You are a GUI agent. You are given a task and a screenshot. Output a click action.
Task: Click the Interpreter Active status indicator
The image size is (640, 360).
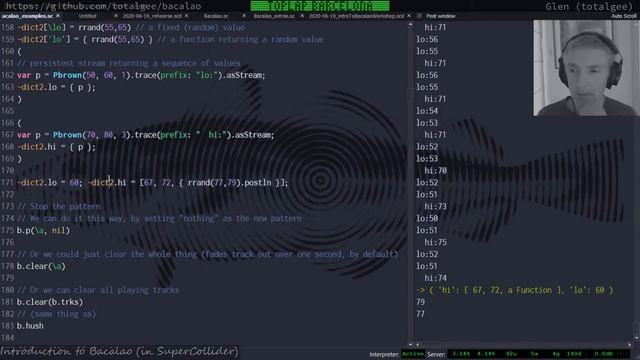(413, 354)
